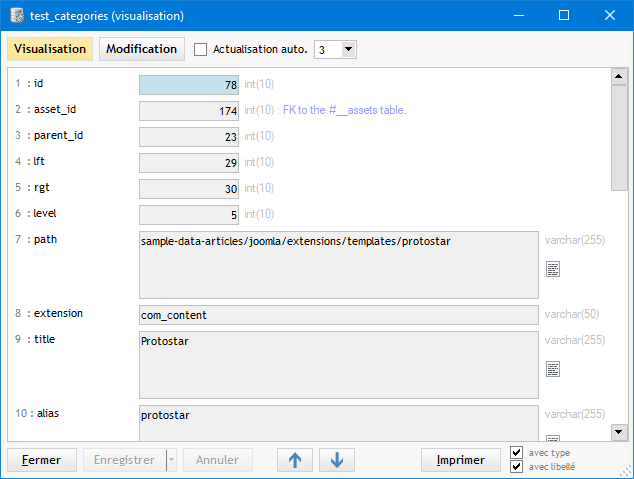
Task: Click the Enregistrer button
Action: (x=125, y=460)
